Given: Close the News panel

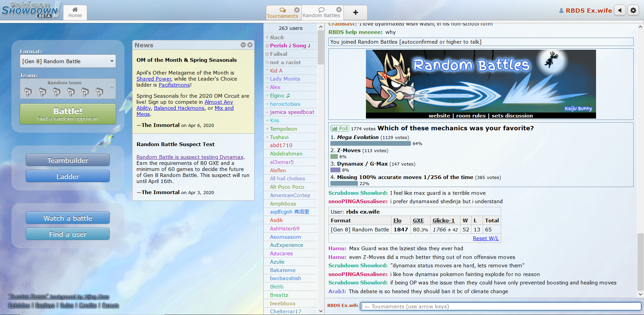Looking at the screenshot, I should coord(250,45).
